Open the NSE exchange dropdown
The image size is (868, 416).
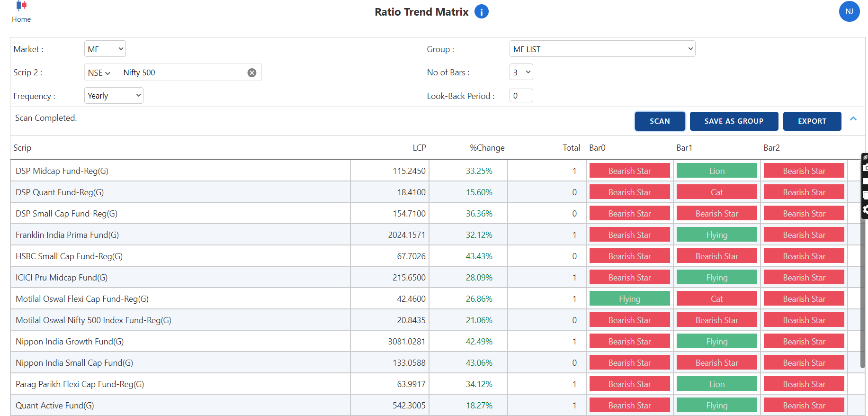[x=99, y=72]
